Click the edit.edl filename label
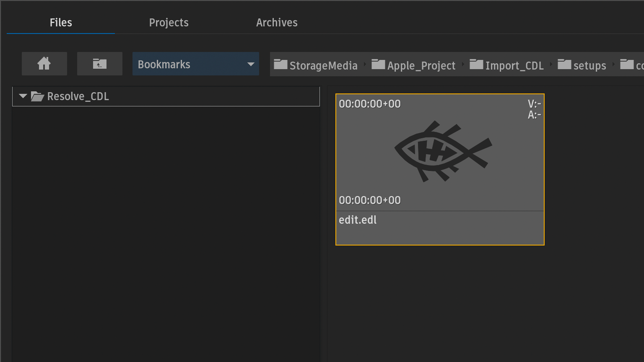The height and width of the screenshot is (362, 644). 358,220
